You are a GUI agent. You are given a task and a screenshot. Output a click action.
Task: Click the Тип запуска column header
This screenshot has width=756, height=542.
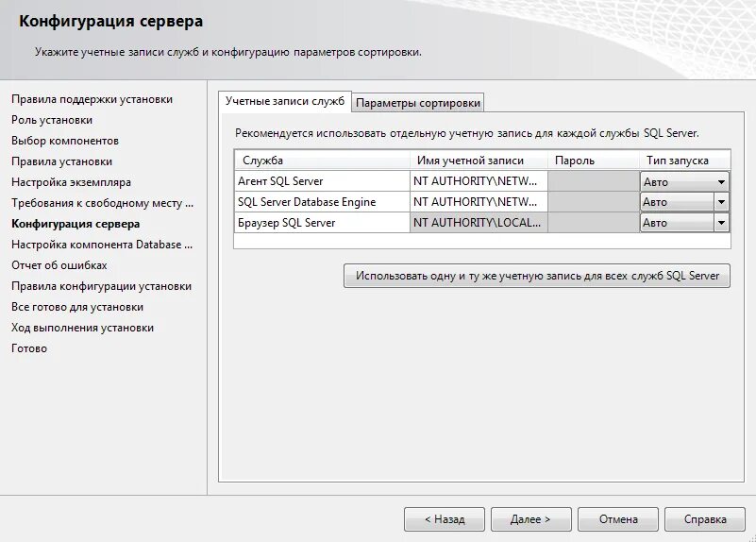(x=684, y=161)
